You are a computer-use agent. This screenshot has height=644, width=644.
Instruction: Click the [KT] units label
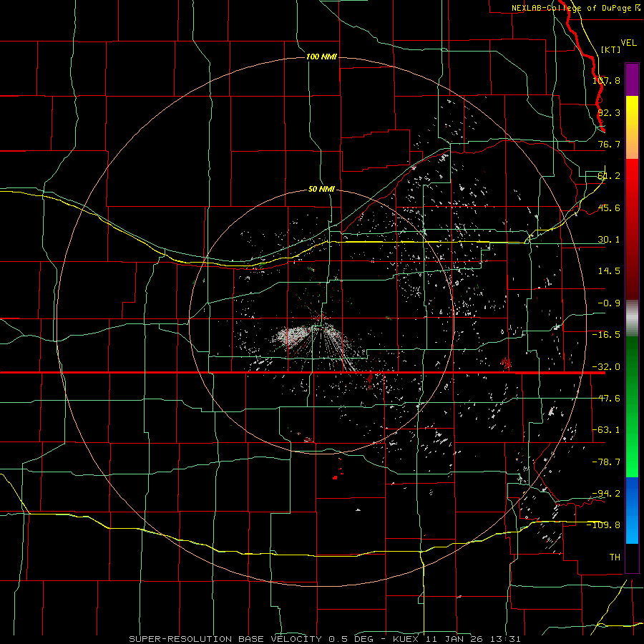coord(610,49)
